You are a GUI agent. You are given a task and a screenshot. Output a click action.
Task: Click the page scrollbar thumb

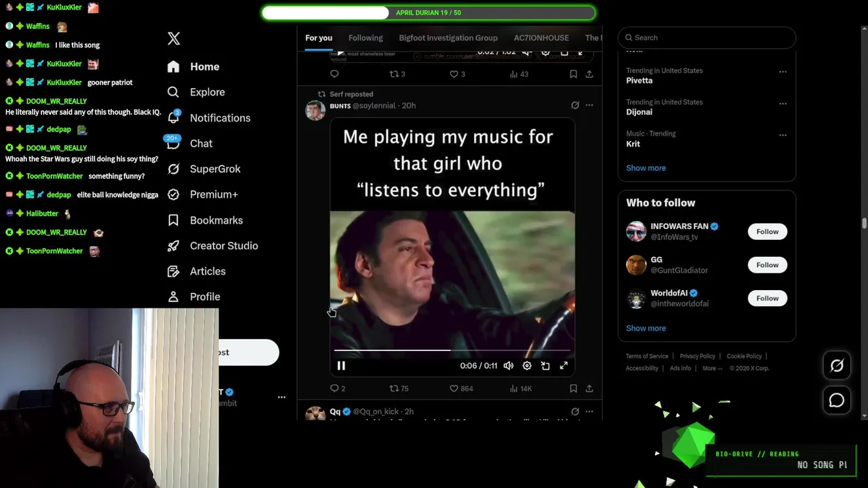[864, 224]
